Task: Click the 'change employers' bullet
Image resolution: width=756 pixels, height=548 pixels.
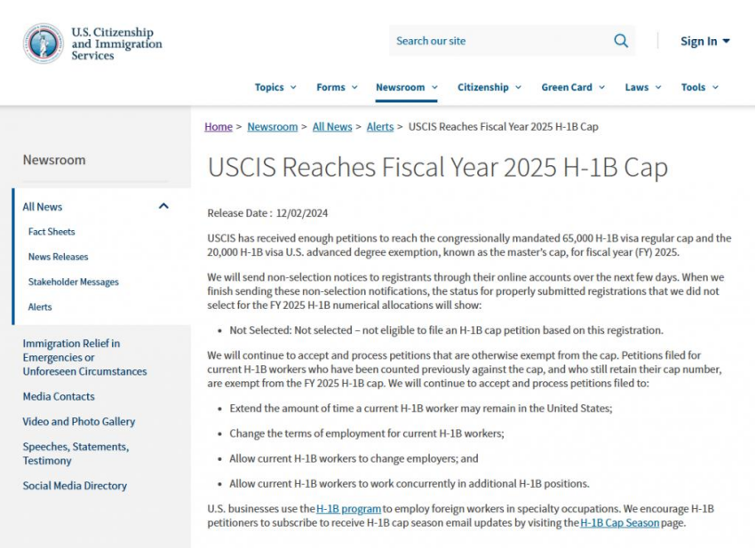Action: pyautogui.click(x=354, y=459)
